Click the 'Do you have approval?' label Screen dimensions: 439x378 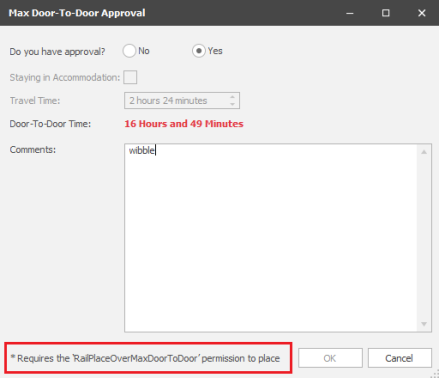(57, 52)
